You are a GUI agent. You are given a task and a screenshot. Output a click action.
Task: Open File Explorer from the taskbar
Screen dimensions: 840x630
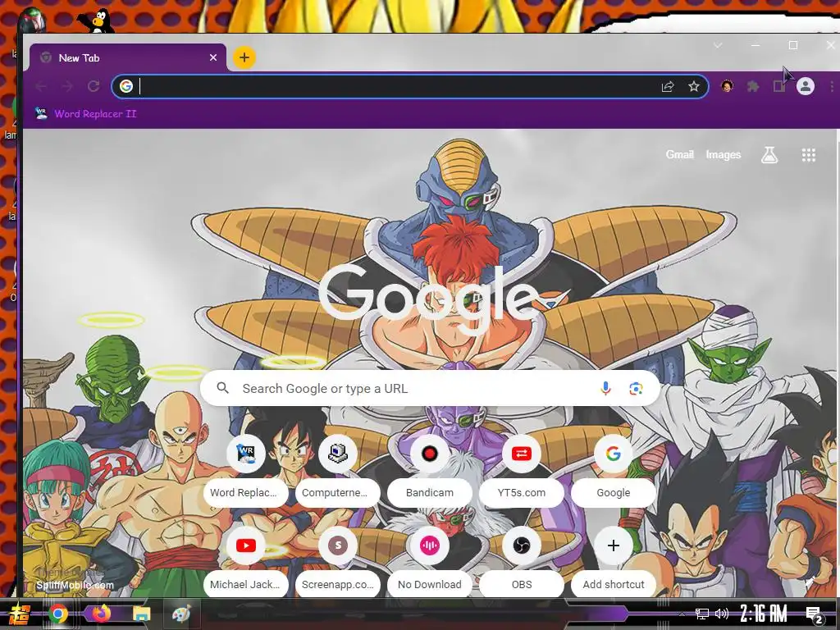coord(141,614)
